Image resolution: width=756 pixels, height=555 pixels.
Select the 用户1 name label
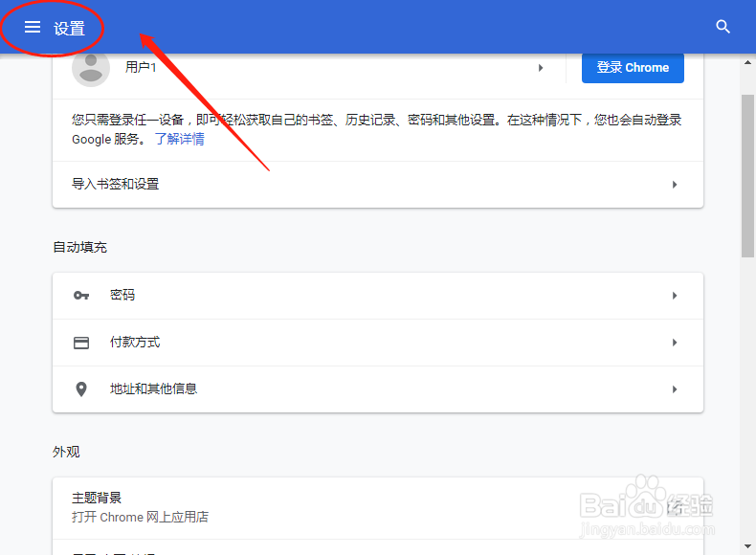pyautogui.click(x=141, y=67)
